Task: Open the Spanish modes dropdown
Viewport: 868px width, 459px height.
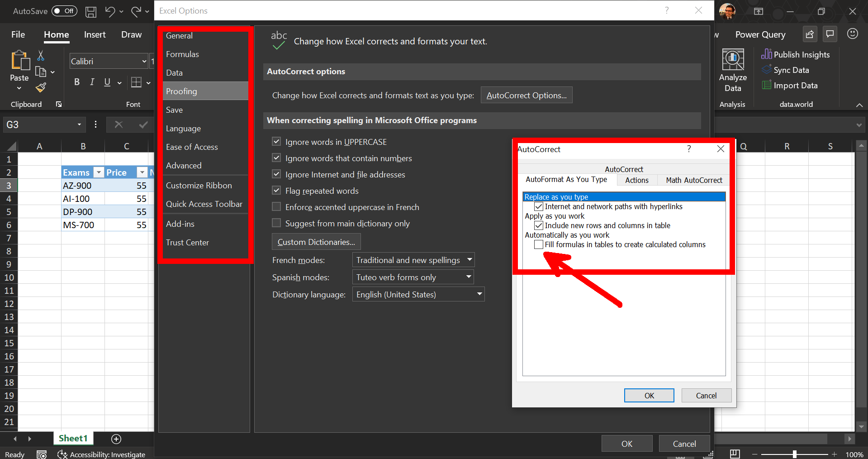Action: 468,277
